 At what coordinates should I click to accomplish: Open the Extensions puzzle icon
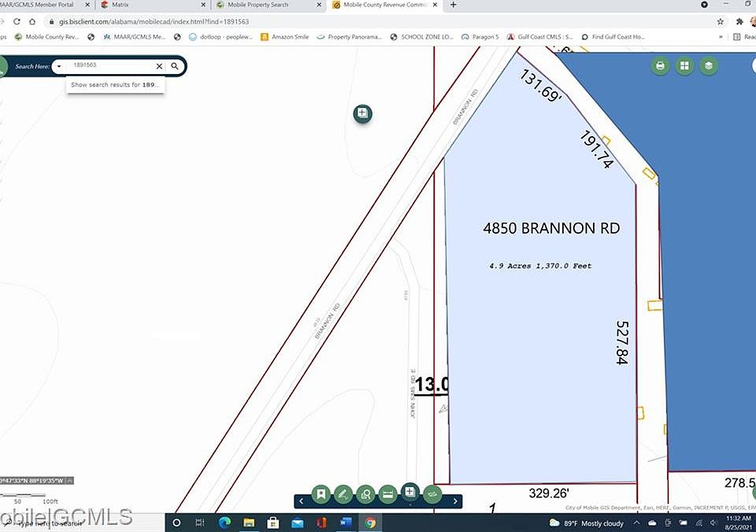tap(739, 22)
